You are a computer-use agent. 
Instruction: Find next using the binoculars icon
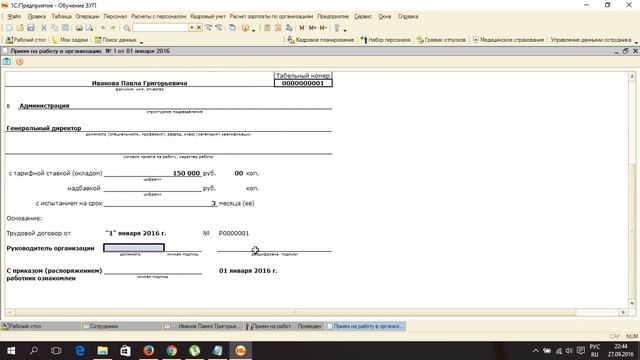click(209, 28)
